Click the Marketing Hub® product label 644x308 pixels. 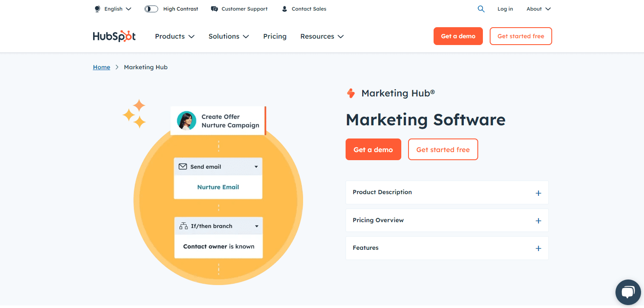398,93
